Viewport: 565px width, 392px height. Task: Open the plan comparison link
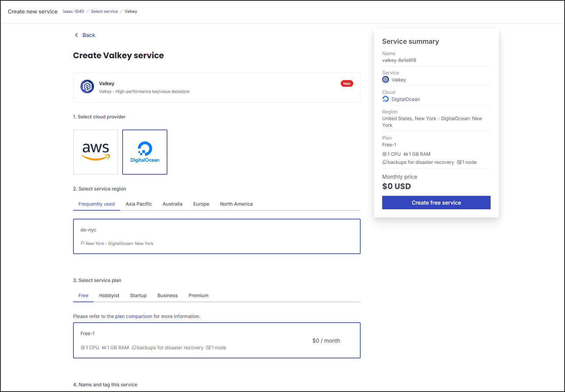coord(134,316)
